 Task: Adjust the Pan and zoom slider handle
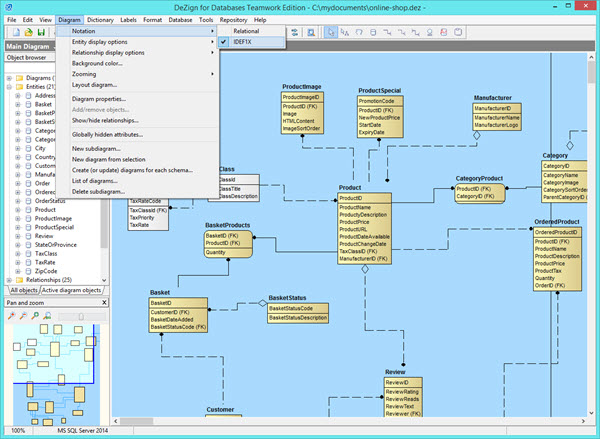pos(81,317)
